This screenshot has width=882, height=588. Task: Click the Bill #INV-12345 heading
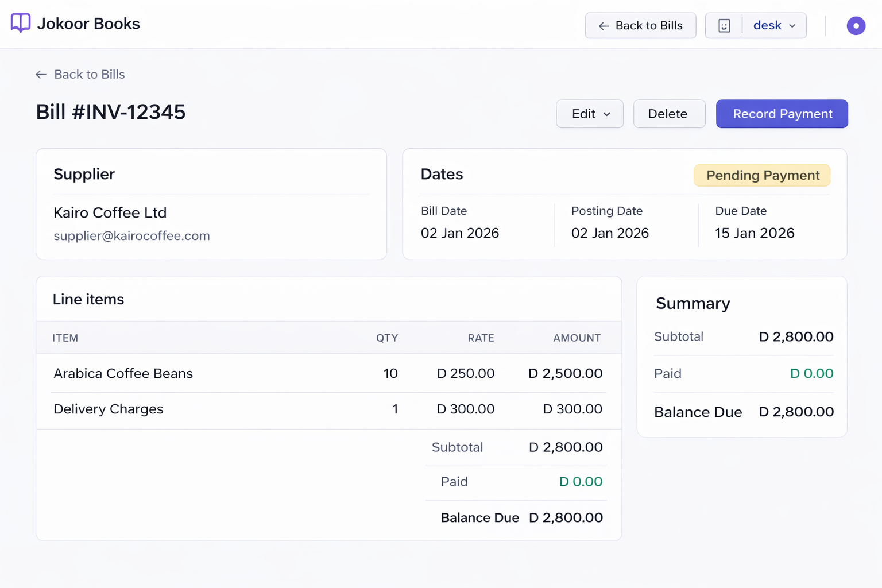(111, 112)
